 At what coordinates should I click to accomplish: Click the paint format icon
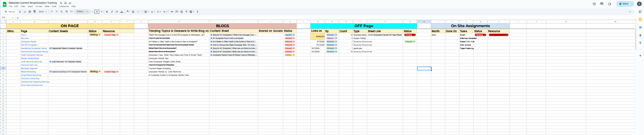point(35,12)
